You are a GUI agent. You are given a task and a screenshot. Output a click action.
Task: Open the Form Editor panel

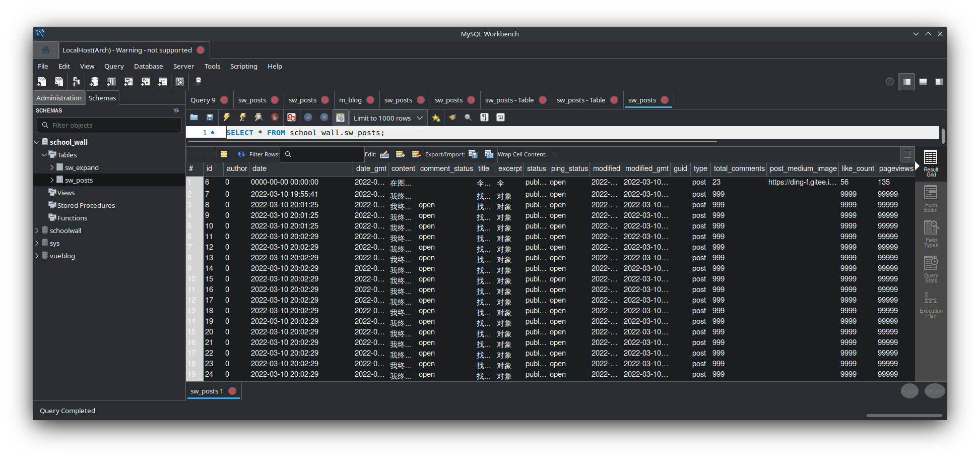point(931,199)
